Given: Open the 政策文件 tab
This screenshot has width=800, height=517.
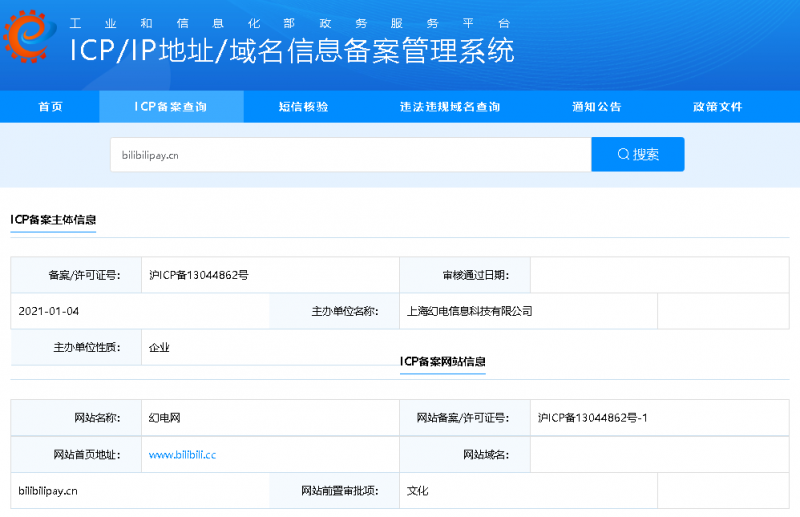Looking at the screenshot, I should [717, 107].
